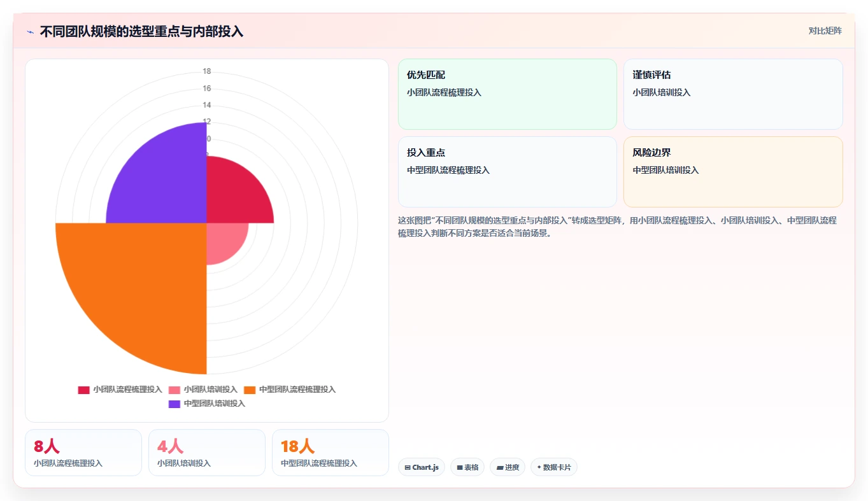Click the 对比矩阵 label in the header
Screen dimensions: 868x501
pos(825,31)
